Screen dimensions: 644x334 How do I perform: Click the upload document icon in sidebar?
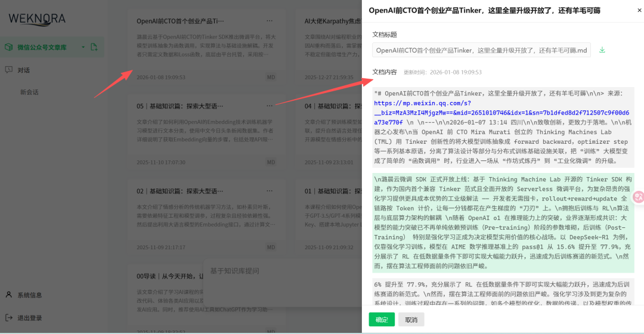pos(94,47)
